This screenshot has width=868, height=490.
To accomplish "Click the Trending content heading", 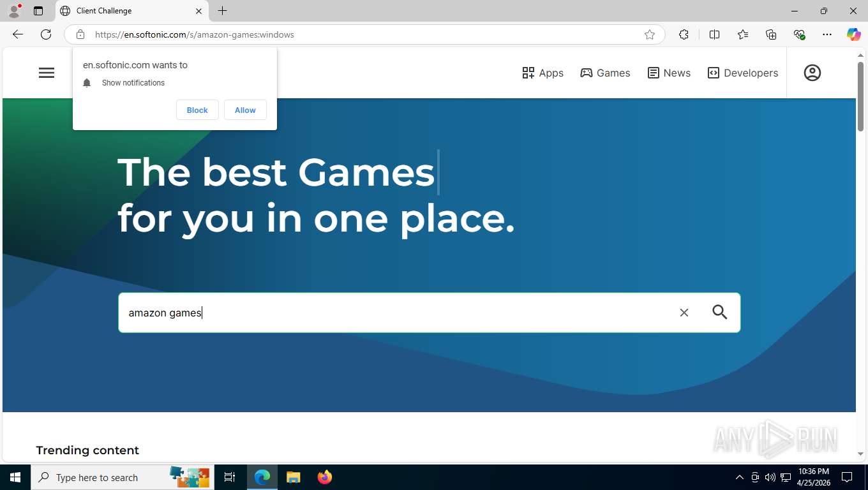I will tap(87, 450).
